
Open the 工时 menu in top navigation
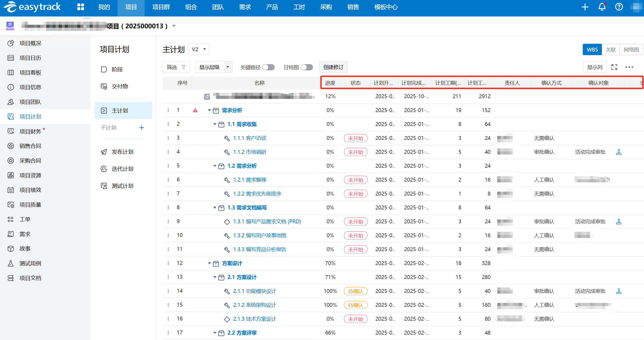click(x=299, y=7)
